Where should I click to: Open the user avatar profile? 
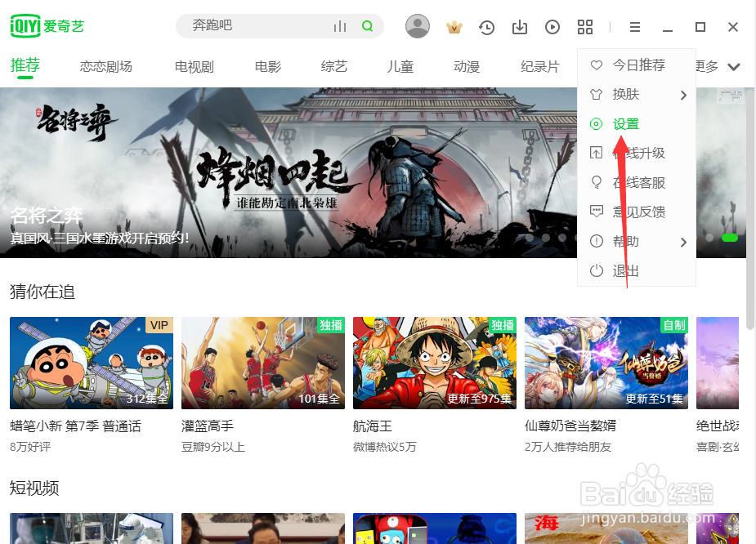click(x=418, y=26)
